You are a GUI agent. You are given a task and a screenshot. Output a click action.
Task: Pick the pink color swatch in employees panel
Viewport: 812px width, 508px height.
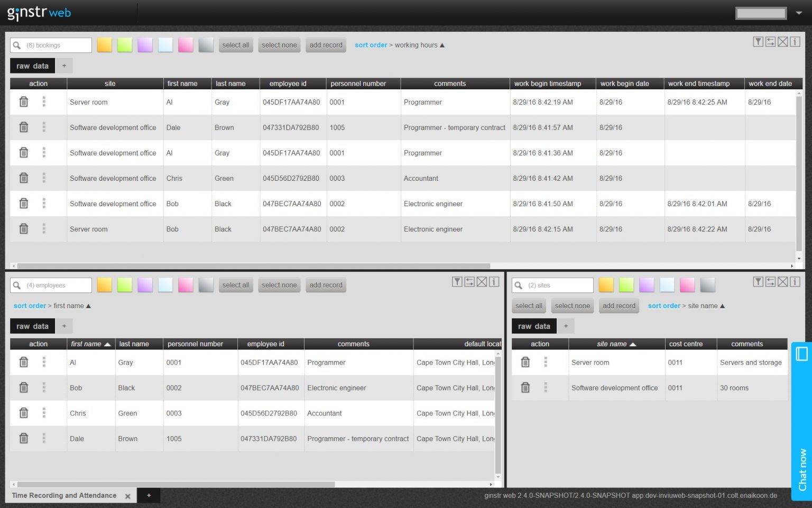point(186,285)
